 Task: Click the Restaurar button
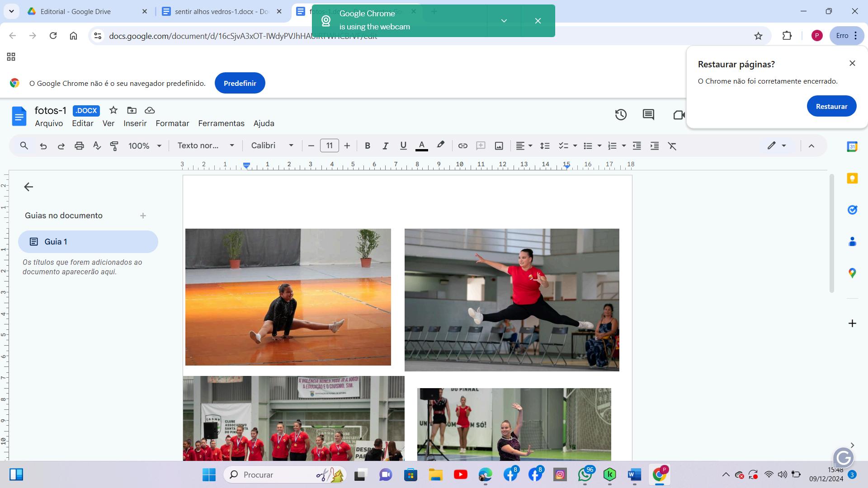[831, 106]
